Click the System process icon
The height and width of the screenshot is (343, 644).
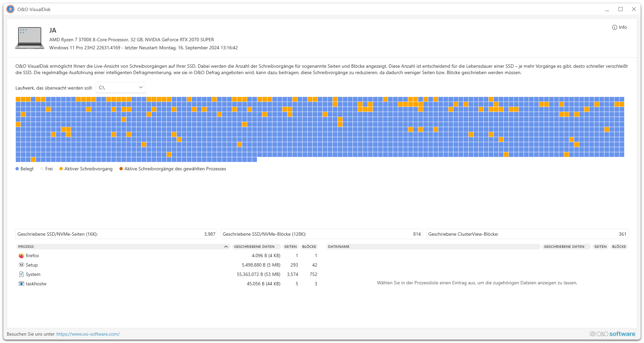tap(21, 274)
